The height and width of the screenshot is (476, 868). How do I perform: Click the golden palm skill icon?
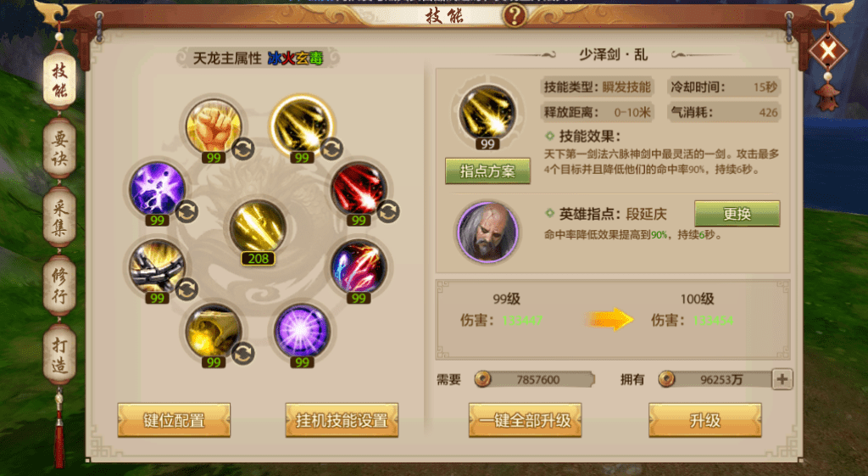click(213, 331)
